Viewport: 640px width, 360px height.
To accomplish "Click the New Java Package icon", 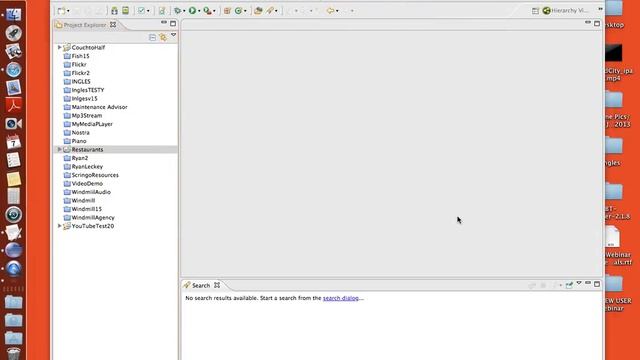I will [227, 11].
